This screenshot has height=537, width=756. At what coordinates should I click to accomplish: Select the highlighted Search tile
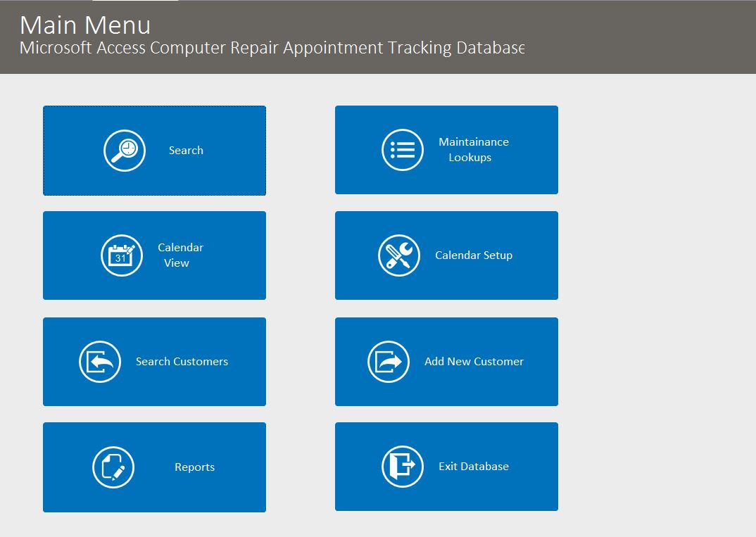[x=154, y=150]
